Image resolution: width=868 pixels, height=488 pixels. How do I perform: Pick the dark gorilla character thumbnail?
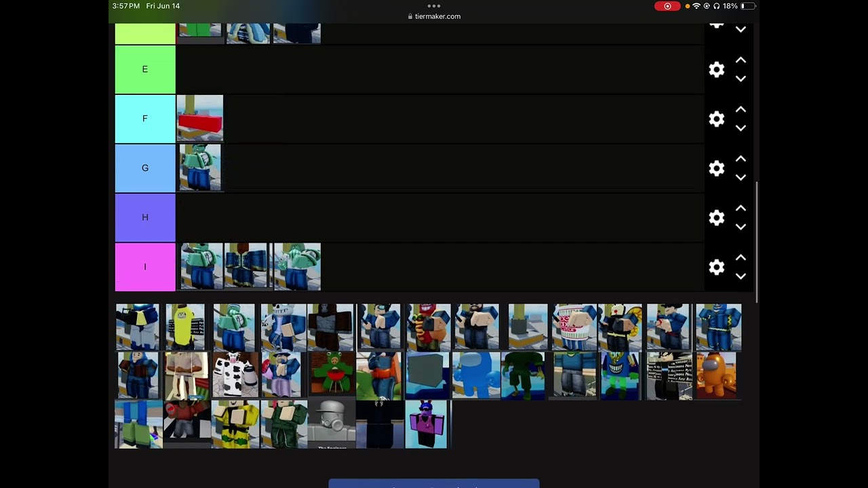point(331,327)
